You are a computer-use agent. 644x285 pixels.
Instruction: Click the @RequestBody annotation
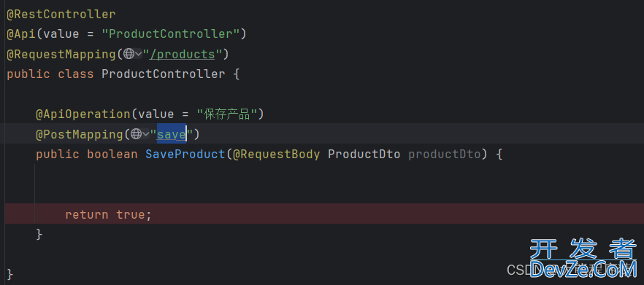tap(276, 155)
